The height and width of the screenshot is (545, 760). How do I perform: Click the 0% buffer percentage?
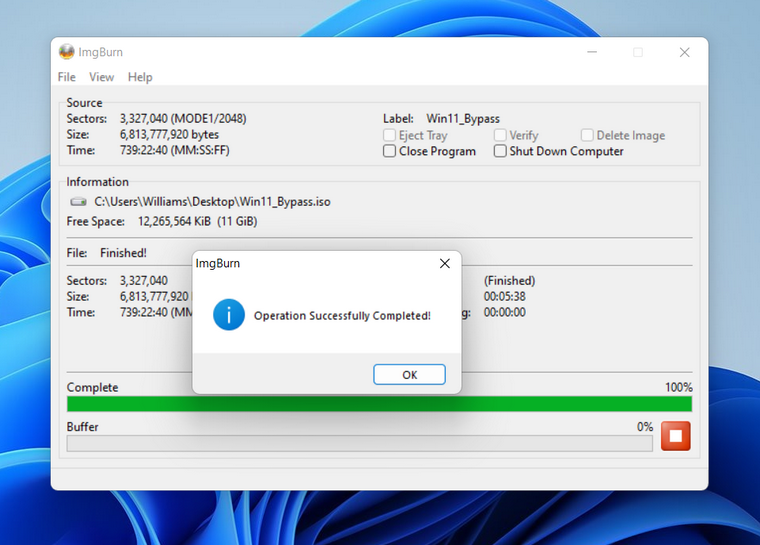pyautogui.click(x=645, y=427)
